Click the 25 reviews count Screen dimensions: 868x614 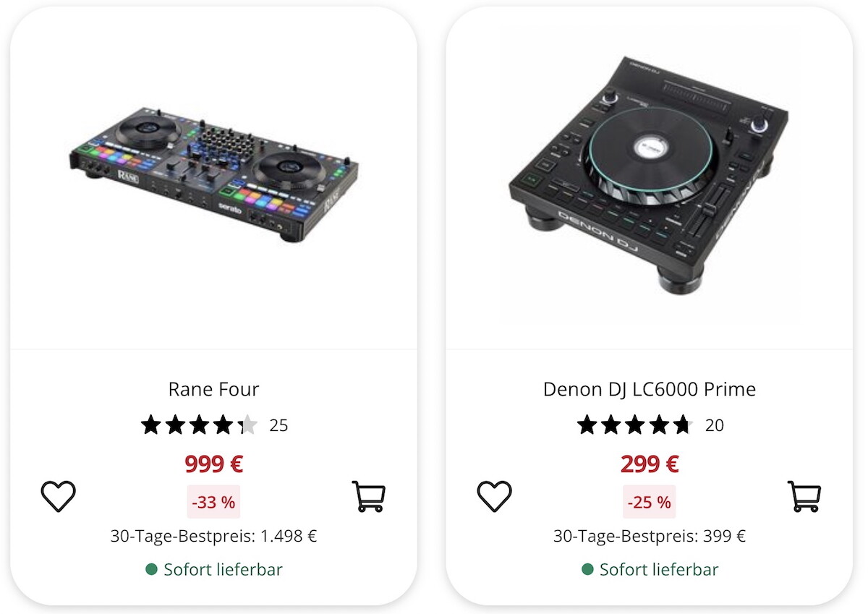coord(278,425)
